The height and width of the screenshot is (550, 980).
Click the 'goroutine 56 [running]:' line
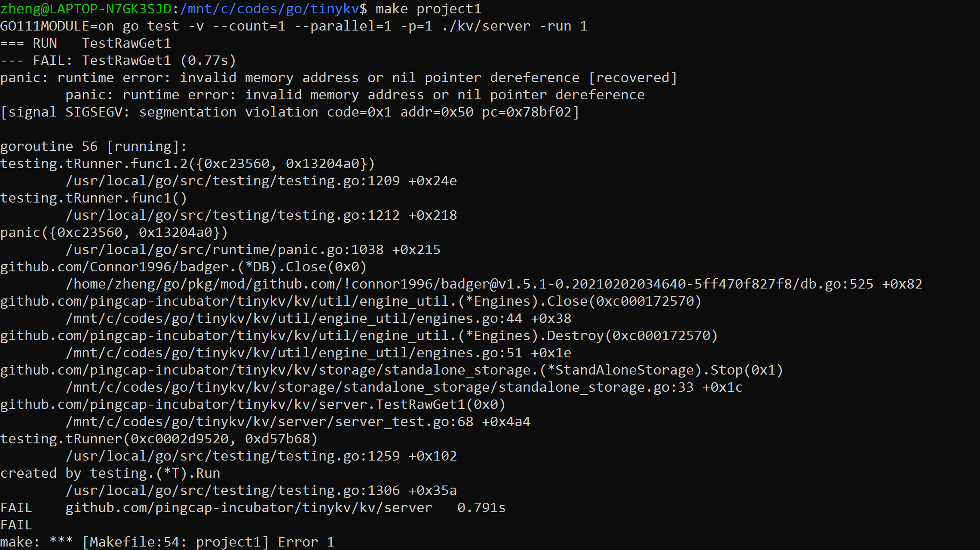pos(94,147)
